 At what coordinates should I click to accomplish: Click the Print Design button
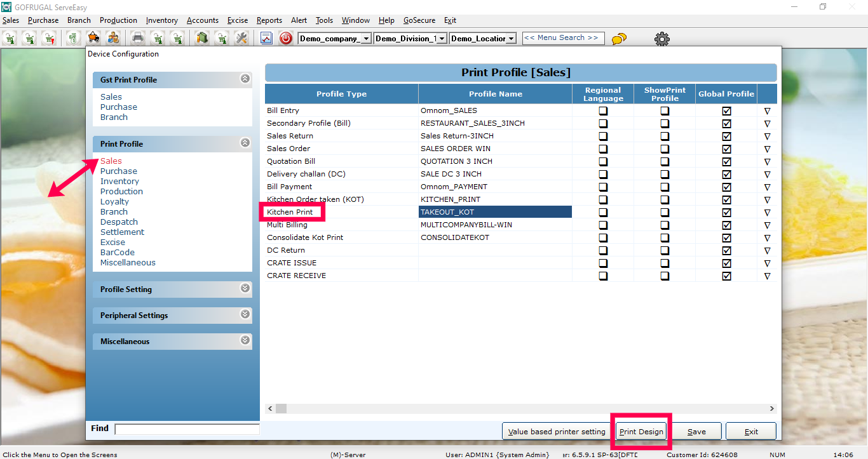[x=641, y=432]
